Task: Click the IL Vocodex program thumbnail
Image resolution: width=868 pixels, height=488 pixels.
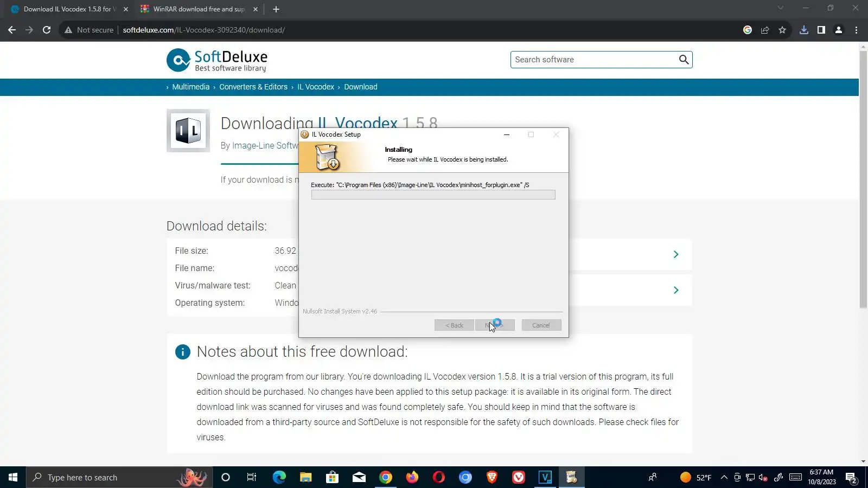Action: (188, 131)
